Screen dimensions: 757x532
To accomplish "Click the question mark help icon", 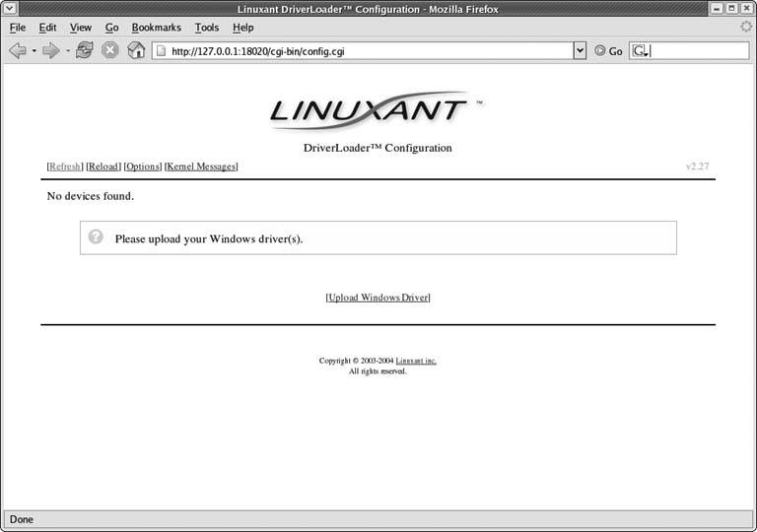I will pyautogui.click(x=96, y=236).
